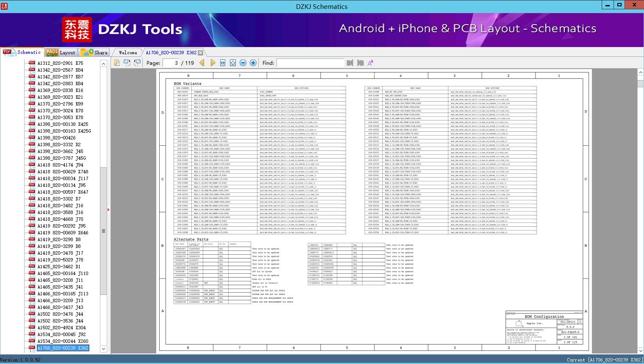
Task: Open A1502_820-3476 J44 in the tree
Action: 60,314
